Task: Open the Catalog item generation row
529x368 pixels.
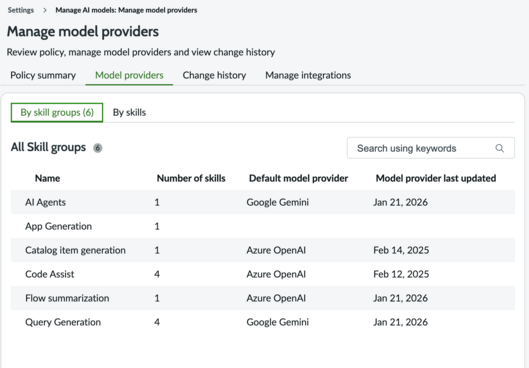Action: [263, 250]
